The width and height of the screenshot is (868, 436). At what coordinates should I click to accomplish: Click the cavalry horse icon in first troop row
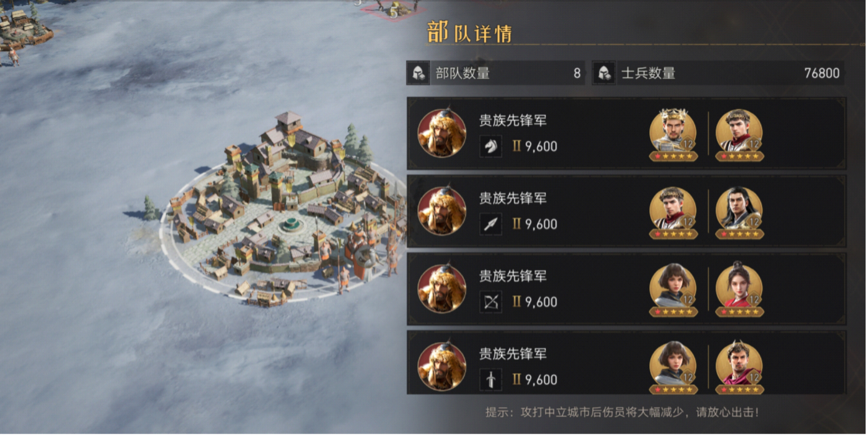point(491,147)
